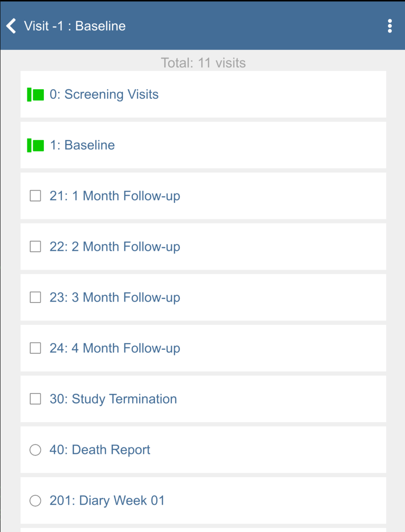Click the green status icon for Screening Visits

(x=36, y=95)
